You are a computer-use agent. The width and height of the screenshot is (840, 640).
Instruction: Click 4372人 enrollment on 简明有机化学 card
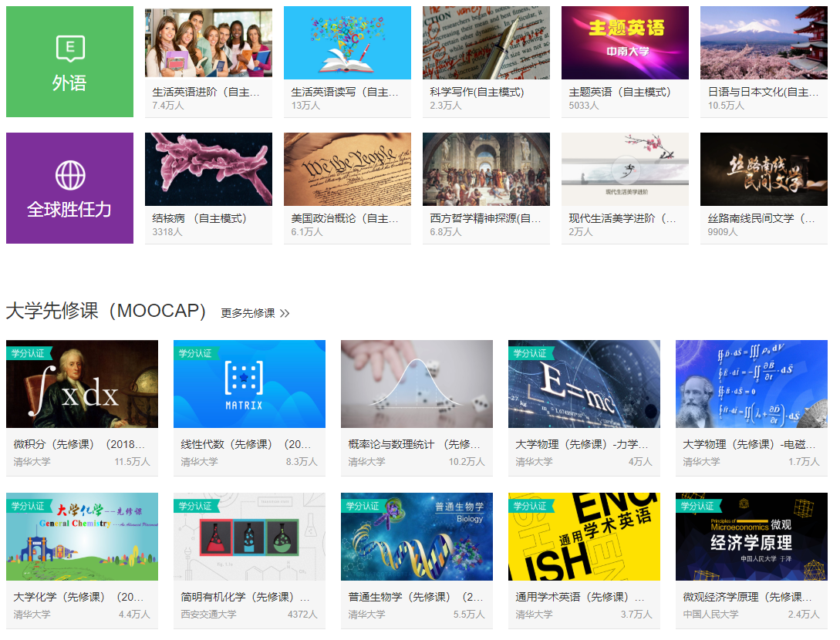(302, 615)
